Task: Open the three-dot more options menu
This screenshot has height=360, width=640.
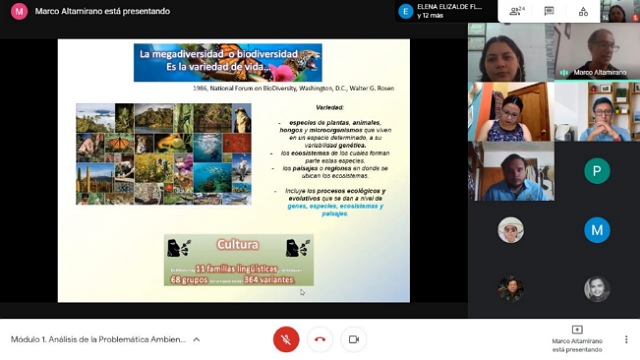Action: (626, 339)
